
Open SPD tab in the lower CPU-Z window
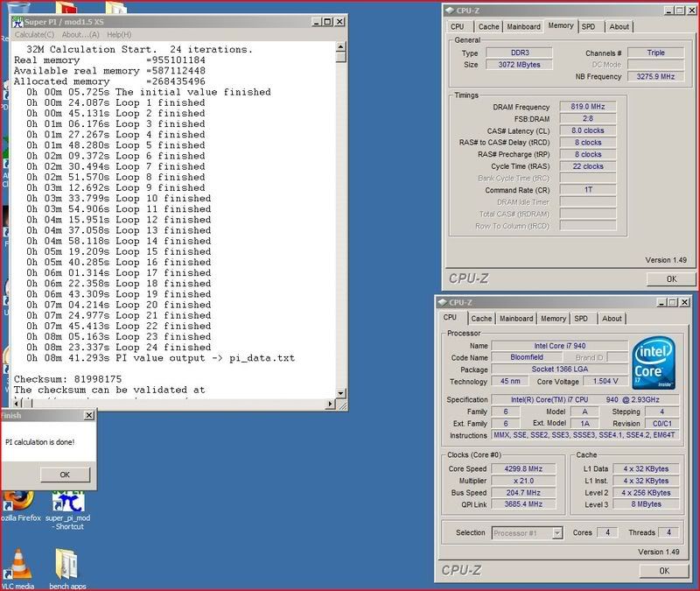(x=581, y=319)
